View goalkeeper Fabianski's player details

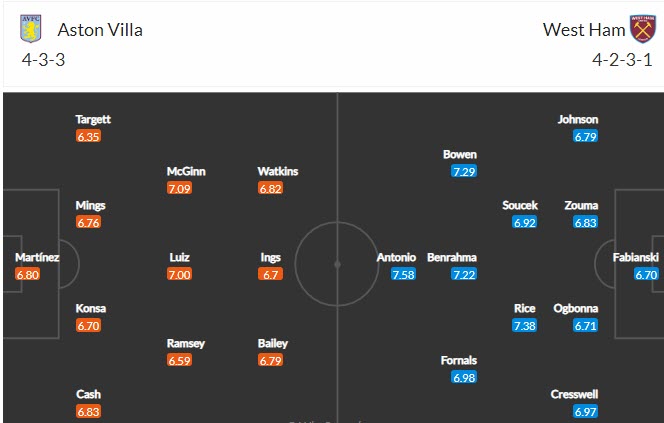[636, 257]
